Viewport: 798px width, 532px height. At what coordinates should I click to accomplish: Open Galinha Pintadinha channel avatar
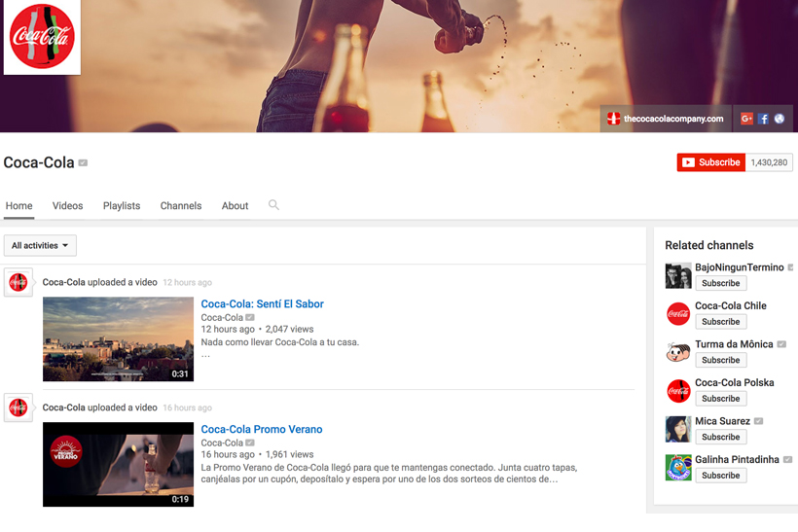click(677, 468)
